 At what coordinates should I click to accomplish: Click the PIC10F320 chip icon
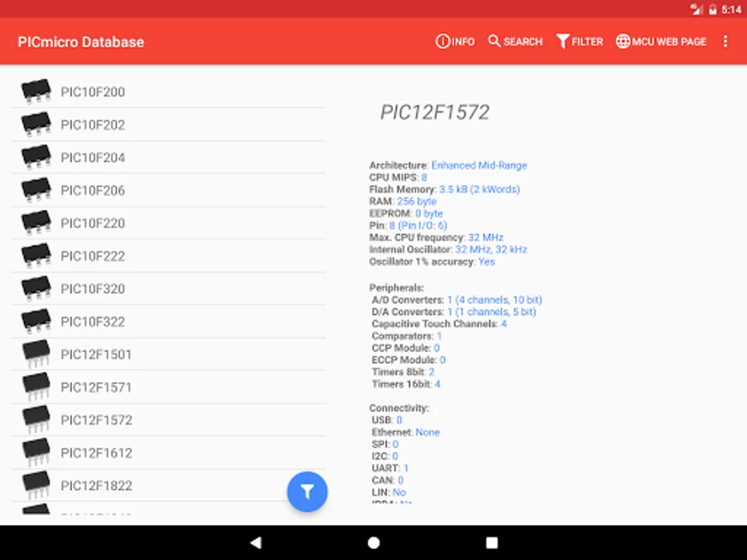click(36, 288)
